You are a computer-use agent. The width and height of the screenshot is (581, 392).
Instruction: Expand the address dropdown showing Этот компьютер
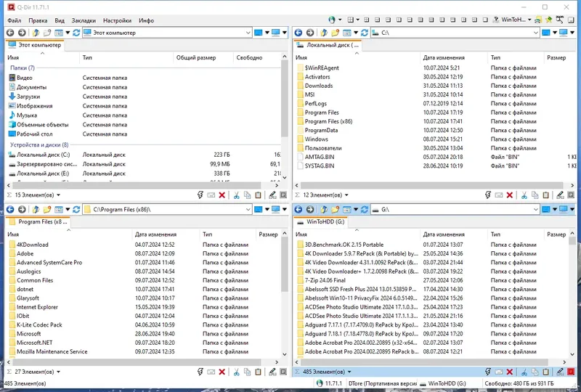(248, 33)
